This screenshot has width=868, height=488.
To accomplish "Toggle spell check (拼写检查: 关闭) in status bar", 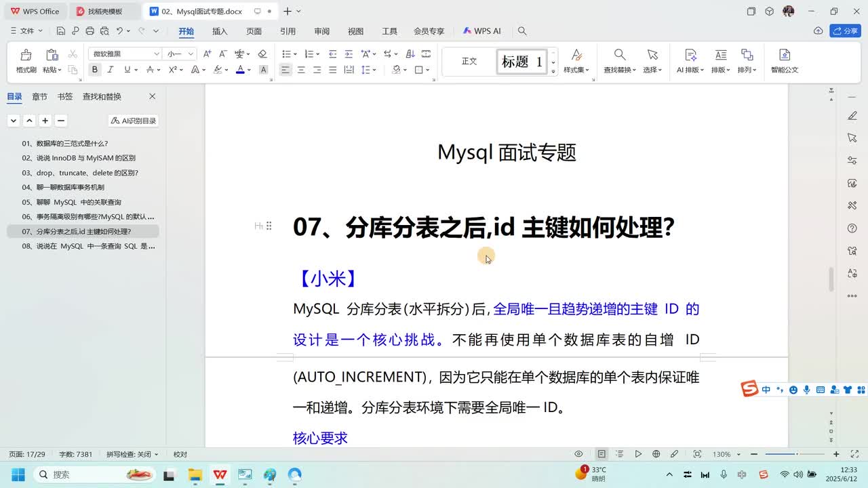I will coord(132,454).
